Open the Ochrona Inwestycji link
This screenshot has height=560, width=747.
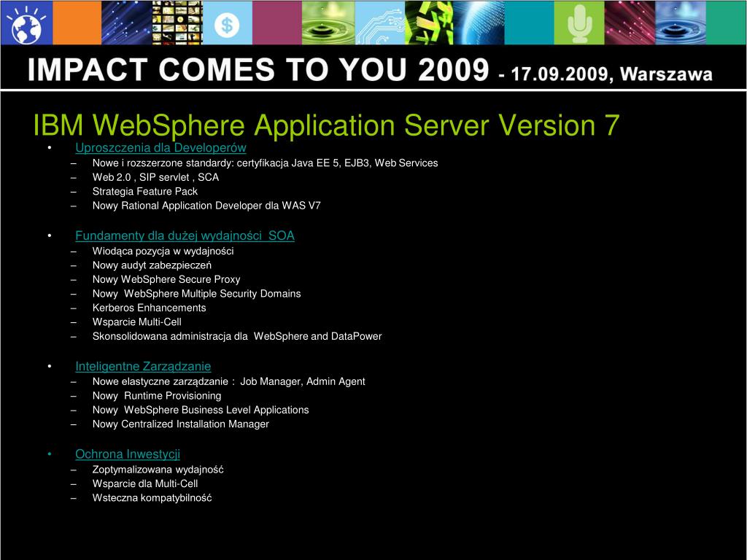pos(128,454)
